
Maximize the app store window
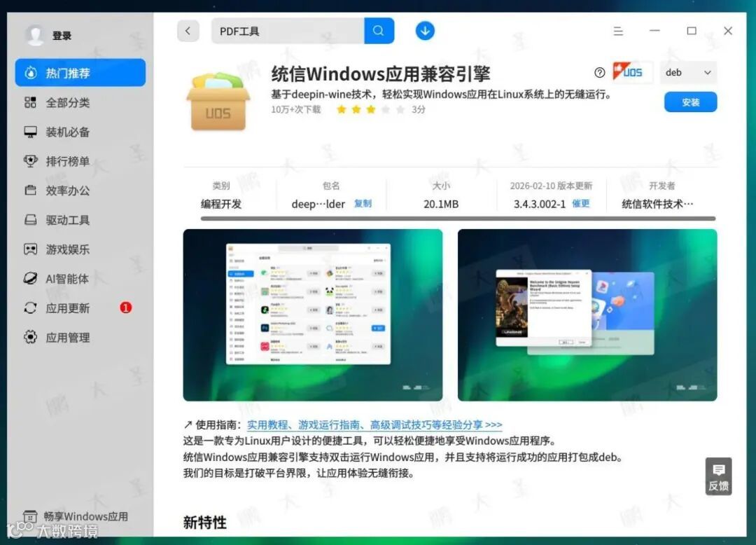[x=692, y=31]
